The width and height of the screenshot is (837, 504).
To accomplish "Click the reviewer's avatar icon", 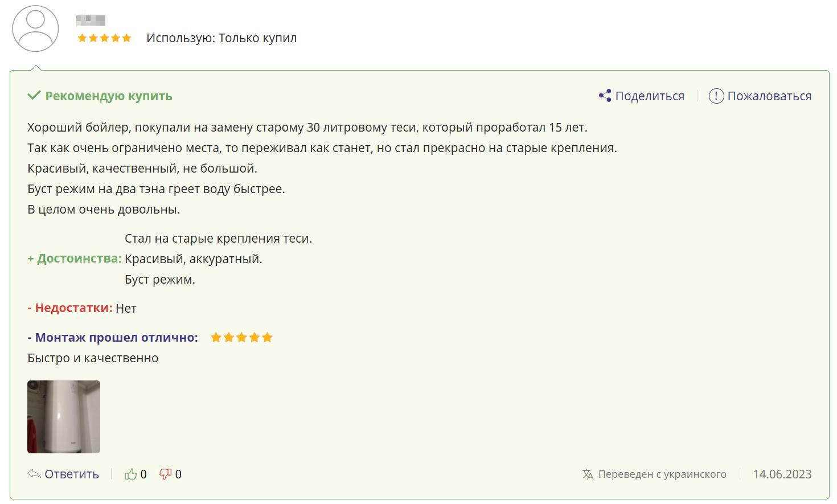I will [35, 28].
